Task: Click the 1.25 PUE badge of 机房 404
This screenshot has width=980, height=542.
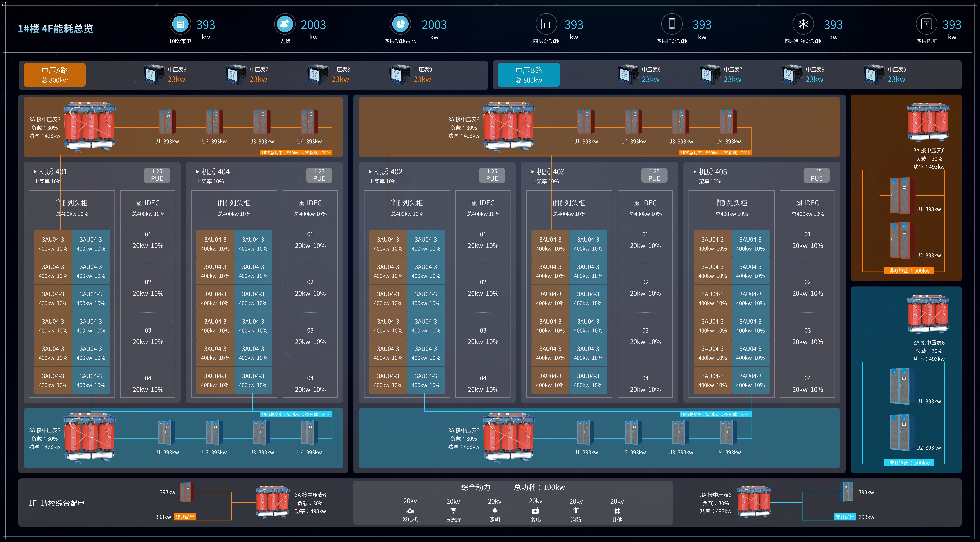Action: [x=319, y=175]
